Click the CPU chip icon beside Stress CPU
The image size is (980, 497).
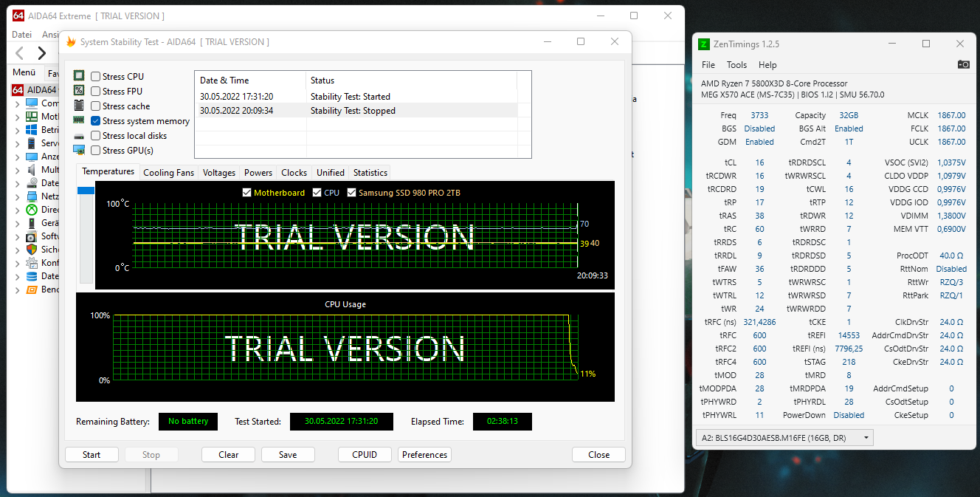[79, 76]
